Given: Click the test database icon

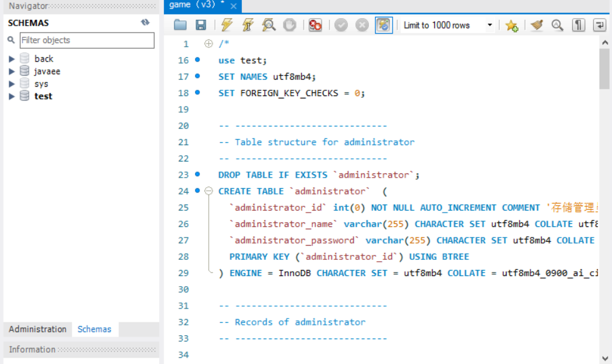Looking at the screenshot, I should tap(24, 96).
